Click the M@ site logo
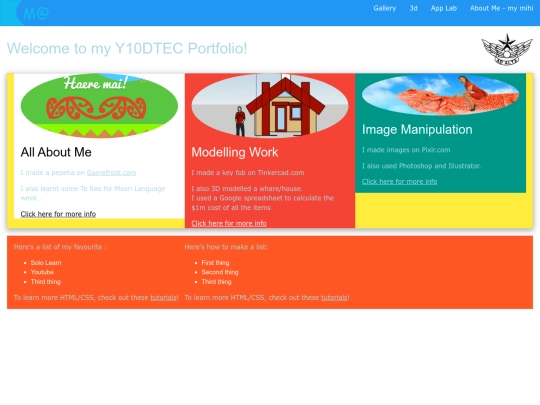The width and height of the screenshot is (540, 405). pyautogui.click(x=36, y=13)
